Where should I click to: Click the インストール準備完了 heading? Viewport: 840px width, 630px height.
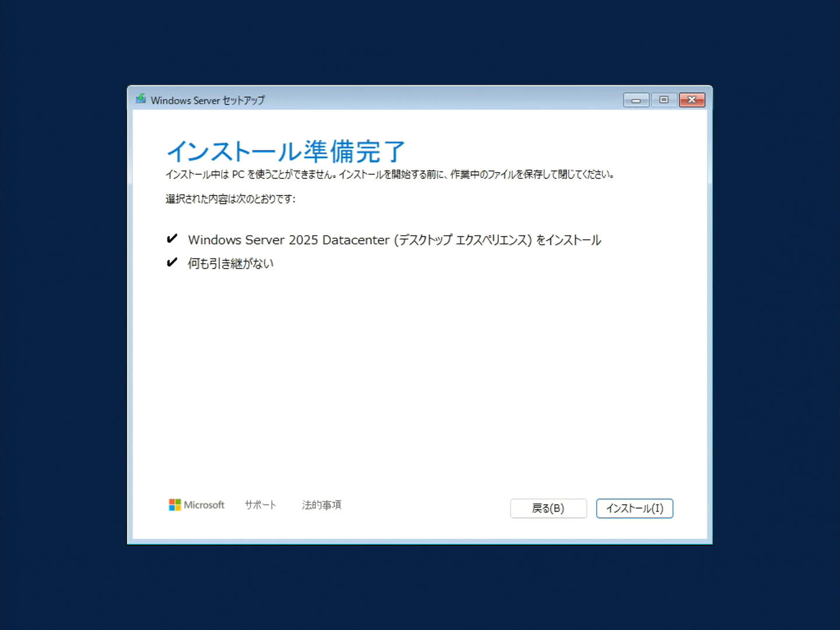click(286, 151)
